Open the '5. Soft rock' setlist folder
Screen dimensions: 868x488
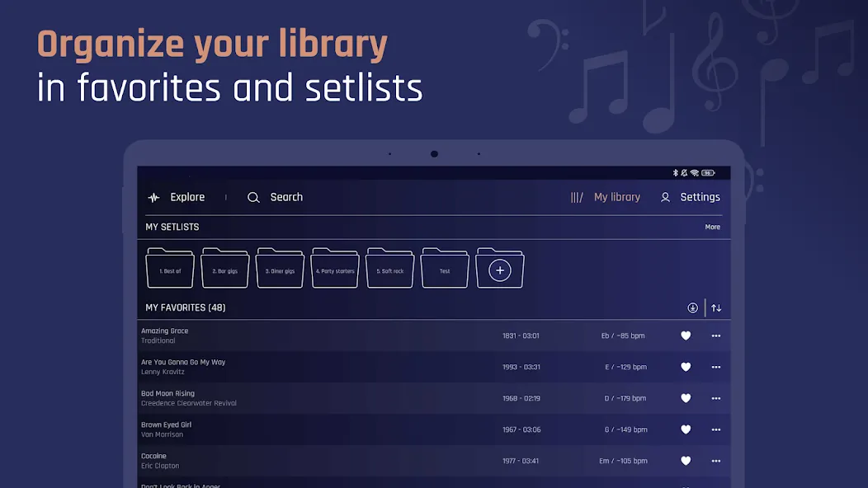389,269
